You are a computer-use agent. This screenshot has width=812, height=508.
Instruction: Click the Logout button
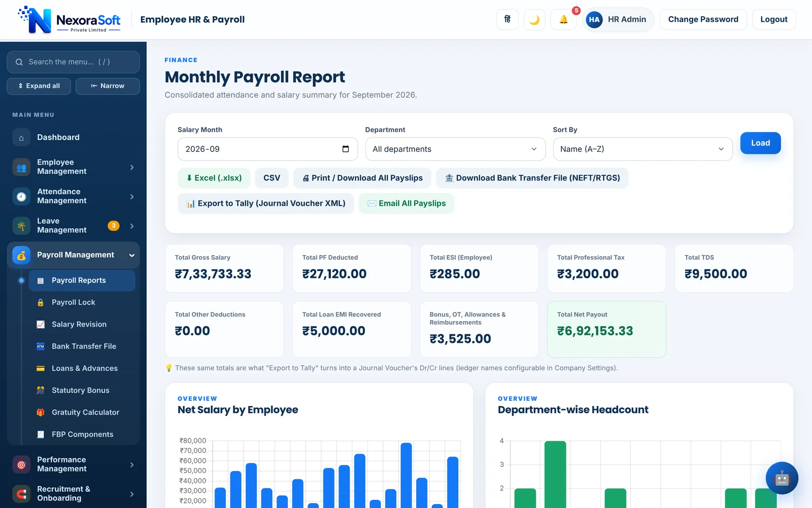[773, 19]
